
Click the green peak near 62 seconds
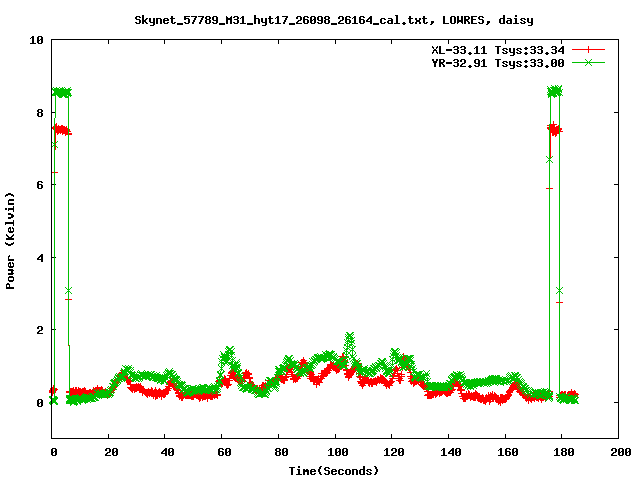point(230,351)
